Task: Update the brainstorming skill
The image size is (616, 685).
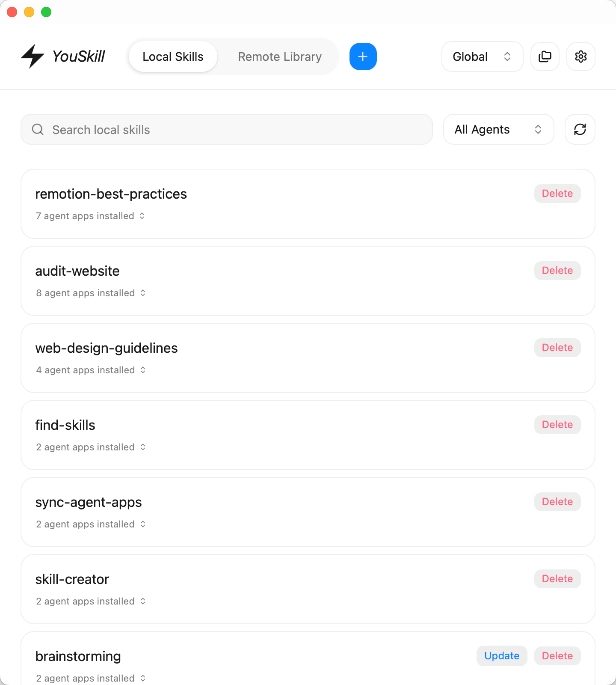Action: pos(501,655)
